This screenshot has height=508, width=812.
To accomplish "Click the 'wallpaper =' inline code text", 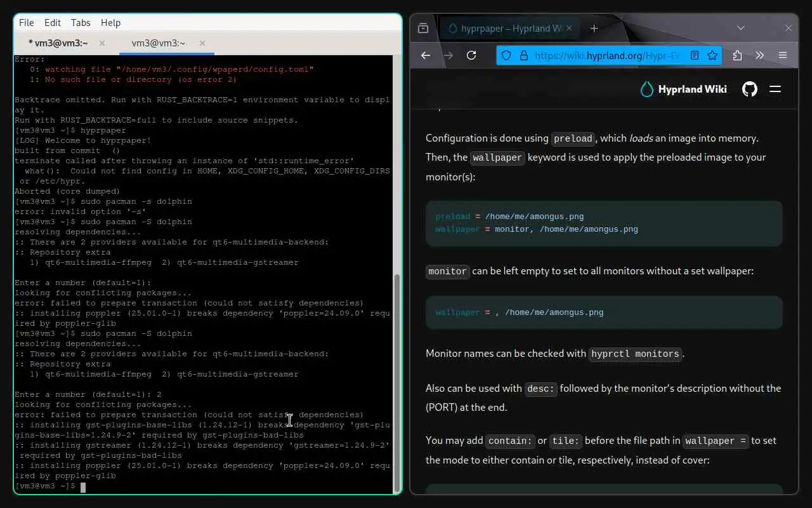I will 717,441.
